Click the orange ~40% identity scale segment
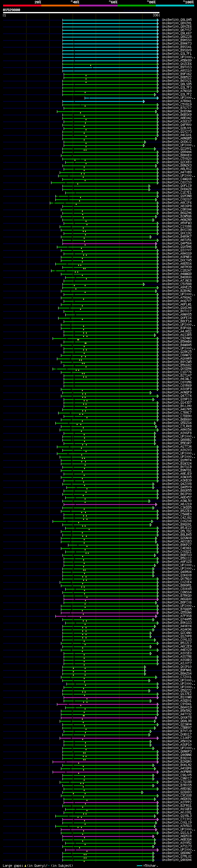 pos(60,6)
